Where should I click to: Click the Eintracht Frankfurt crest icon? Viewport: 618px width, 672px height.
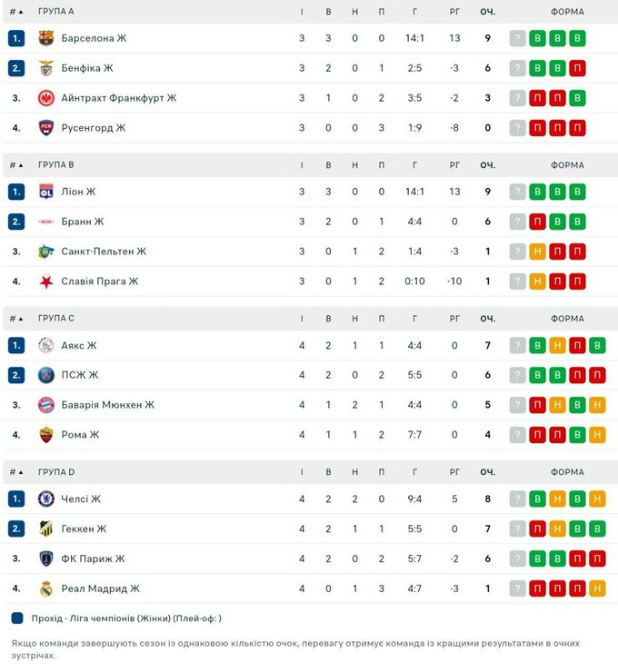click(x=46, y=98)
